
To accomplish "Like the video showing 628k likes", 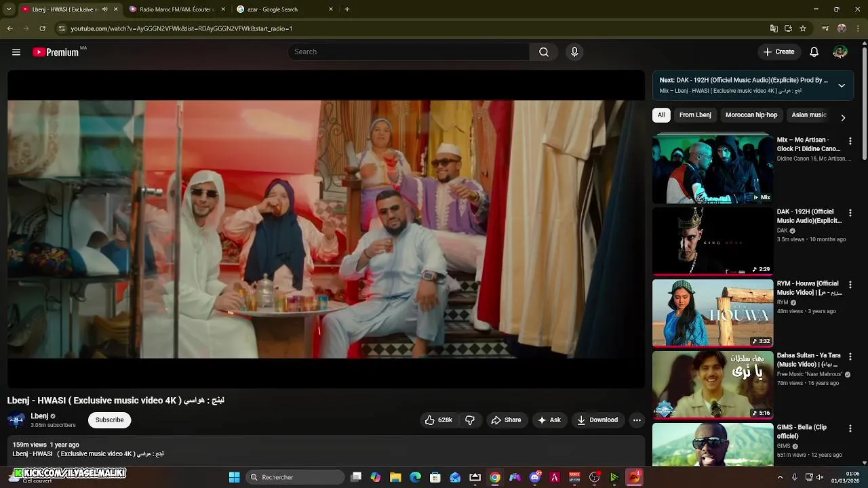I will click(x=438, y=420).
